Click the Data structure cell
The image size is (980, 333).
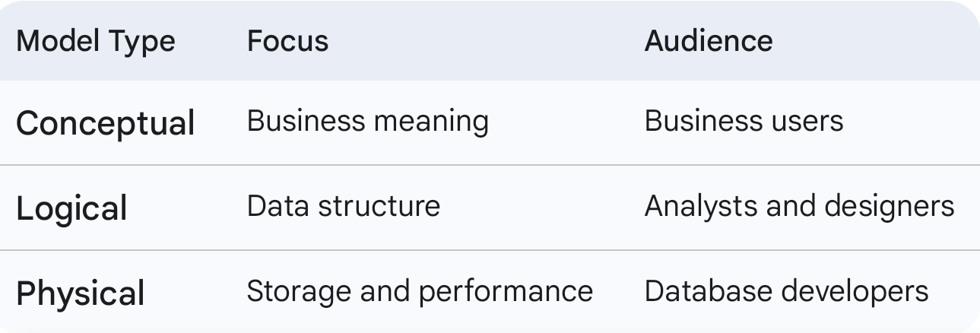[344, 206]
